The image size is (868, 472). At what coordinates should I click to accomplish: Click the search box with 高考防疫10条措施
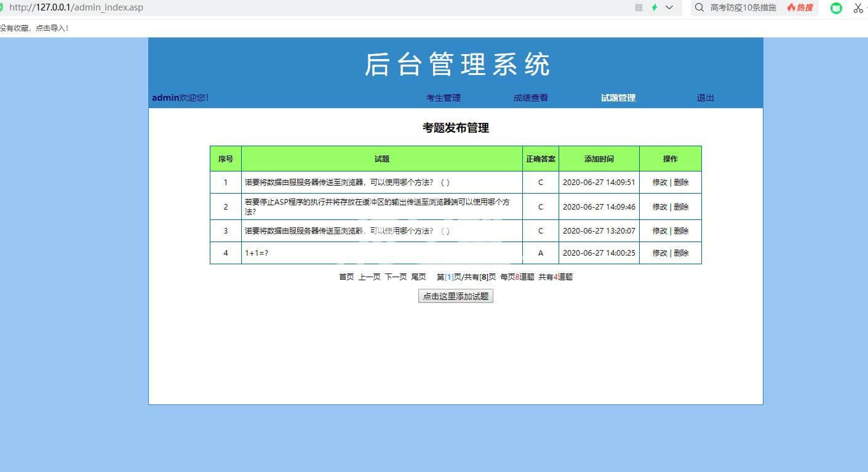[743, 8]
